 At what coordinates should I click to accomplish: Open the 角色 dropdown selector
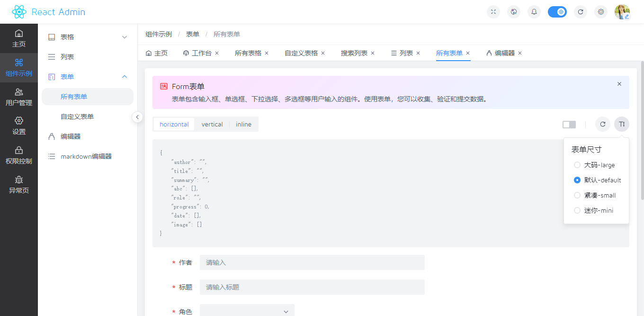(247, 311)
